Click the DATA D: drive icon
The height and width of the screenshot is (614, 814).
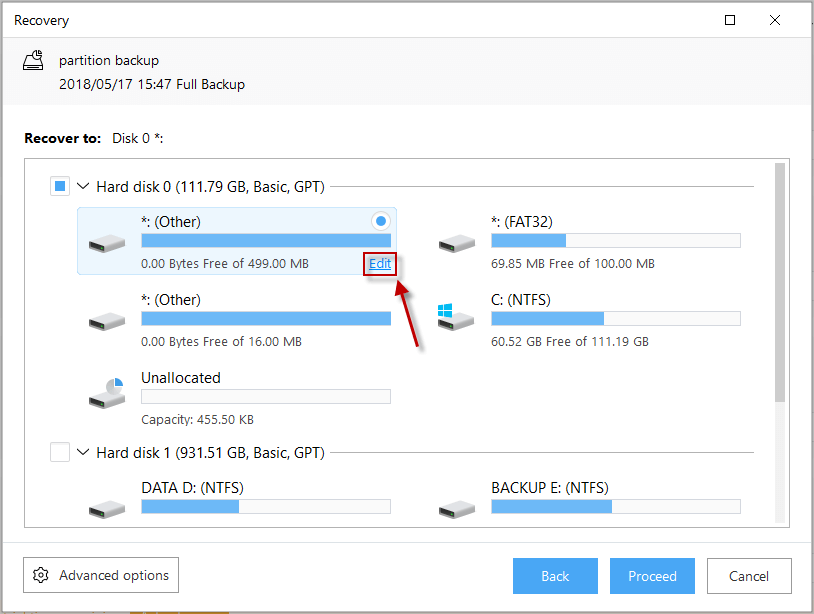pos(107,510)
